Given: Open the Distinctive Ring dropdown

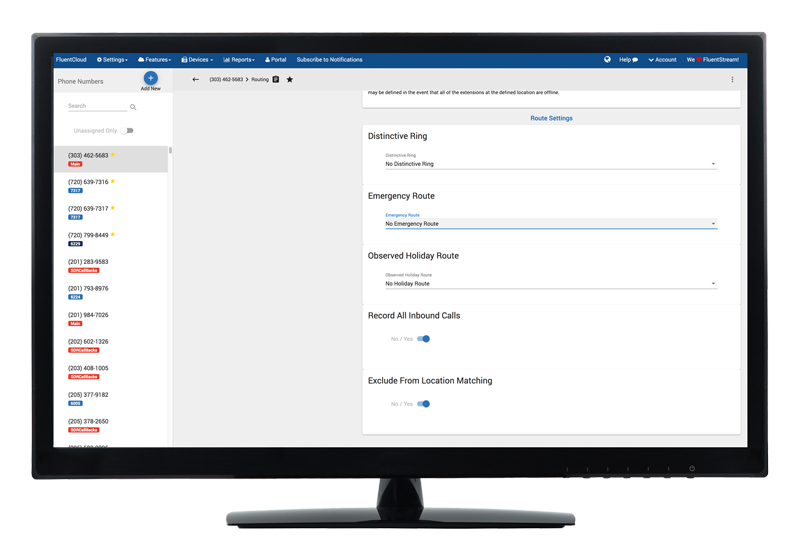Looking at the screenshot, I should click(x=550, y=164).
